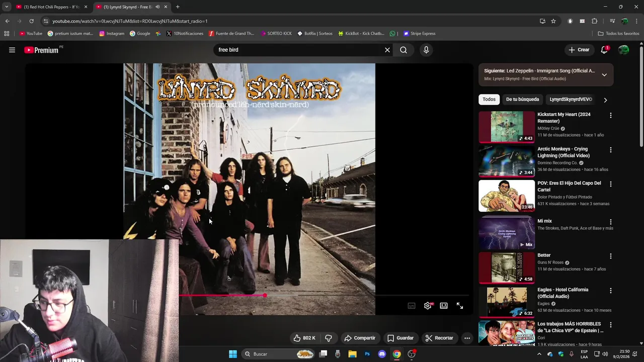Viewport: 644px width, 362px height.
Task: Open File Explorer from the taskbar
Action: (x=352, y=354)
